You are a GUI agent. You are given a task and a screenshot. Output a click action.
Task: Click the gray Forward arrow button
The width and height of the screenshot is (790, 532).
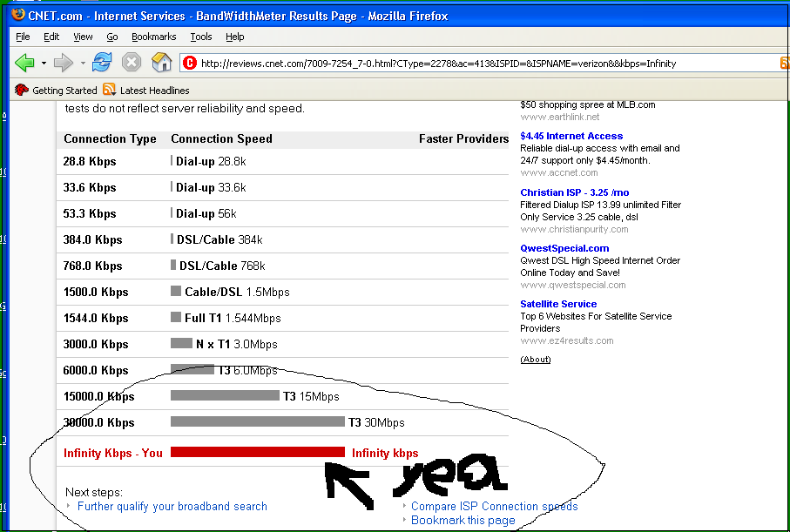(x=64, y=63)
